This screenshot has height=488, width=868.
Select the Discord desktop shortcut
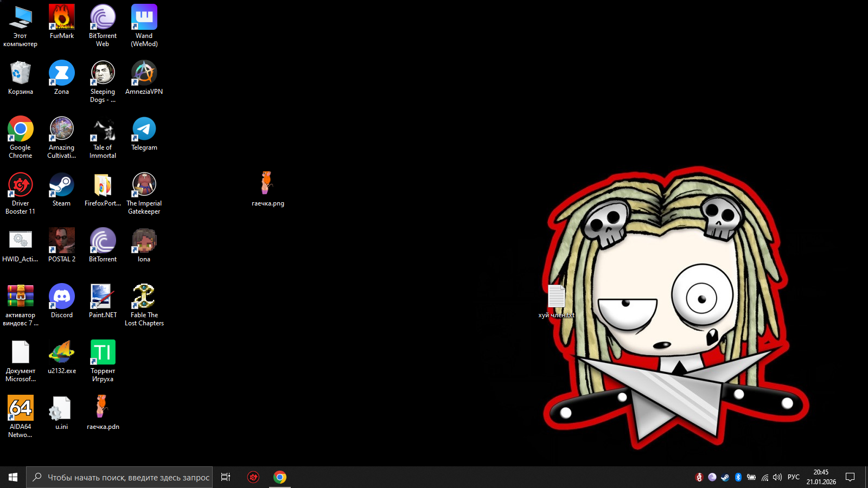click(x=62, y=301)
